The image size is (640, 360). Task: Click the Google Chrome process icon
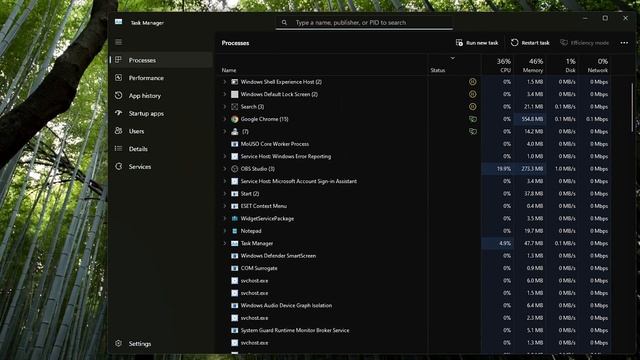click(235, 119)
